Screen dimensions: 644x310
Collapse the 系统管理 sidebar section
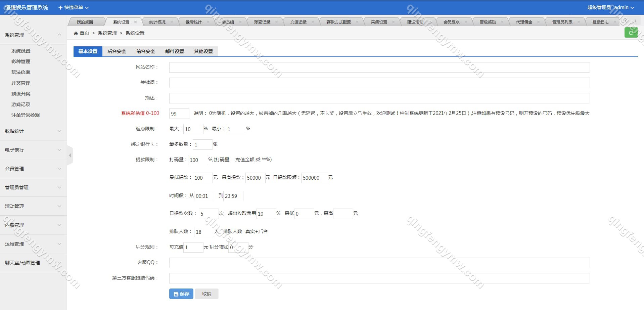coord(33,35)
